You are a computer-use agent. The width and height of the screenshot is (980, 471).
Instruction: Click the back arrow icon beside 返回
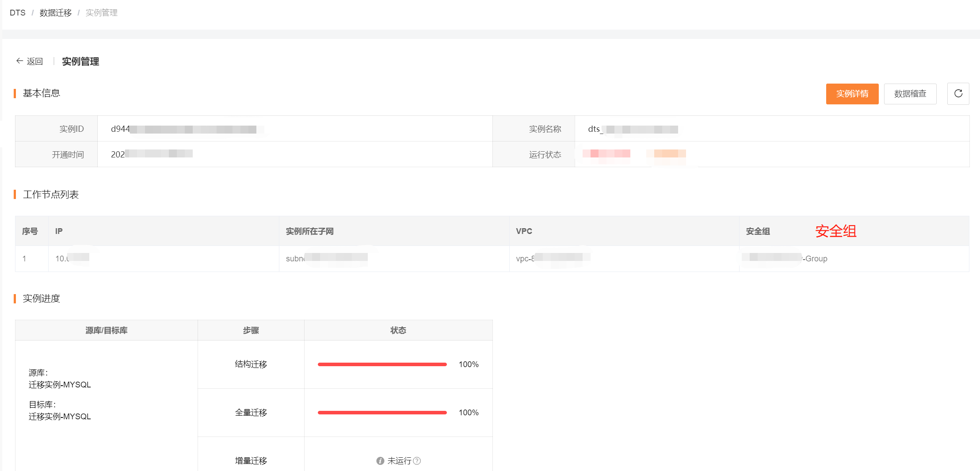pyautogui.click(x=19, y=61)
